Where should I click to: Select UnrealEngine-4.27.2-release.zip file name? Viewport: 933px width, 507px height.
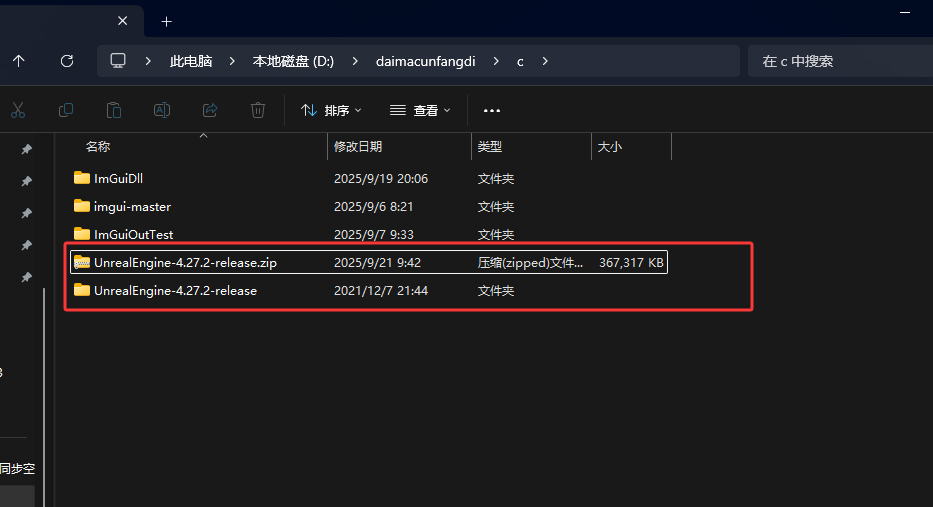tap(185, 262)
